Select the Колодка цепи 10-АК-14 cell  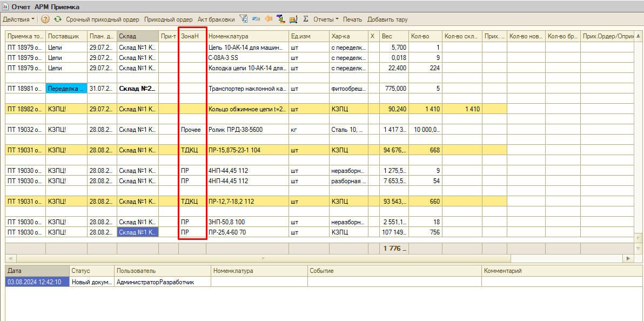pos(247,68)
